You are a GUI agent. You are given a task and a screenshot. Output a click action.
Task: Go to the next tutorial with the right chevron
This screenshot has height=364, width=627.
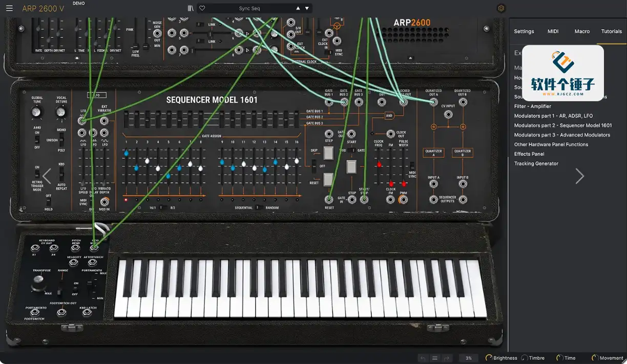click(580, 176)
